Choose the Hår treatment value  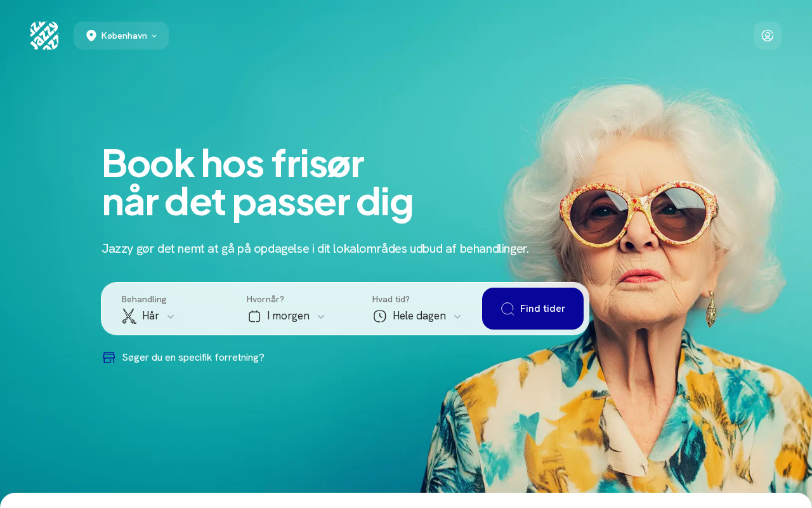151,316
